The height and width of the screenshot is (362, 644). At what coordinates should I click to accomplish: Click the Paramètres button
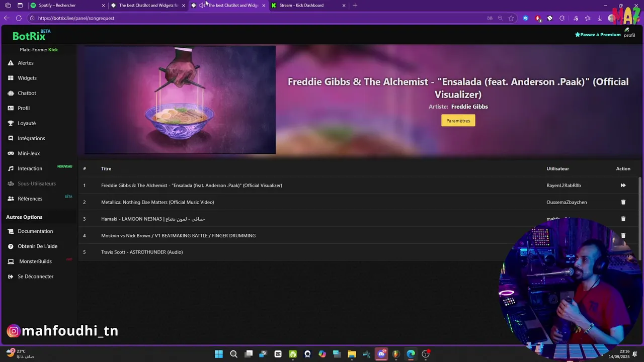coord(458,121)
